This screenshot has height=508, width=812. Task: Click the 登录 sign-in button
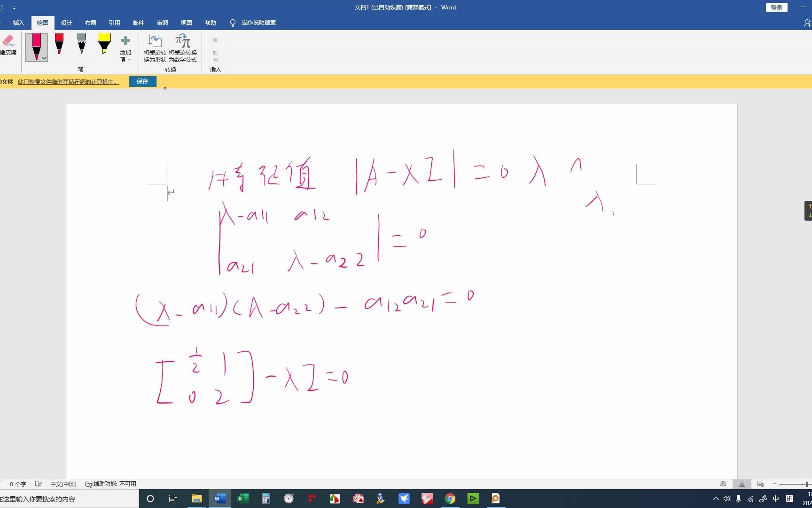(x=776, y=8)
